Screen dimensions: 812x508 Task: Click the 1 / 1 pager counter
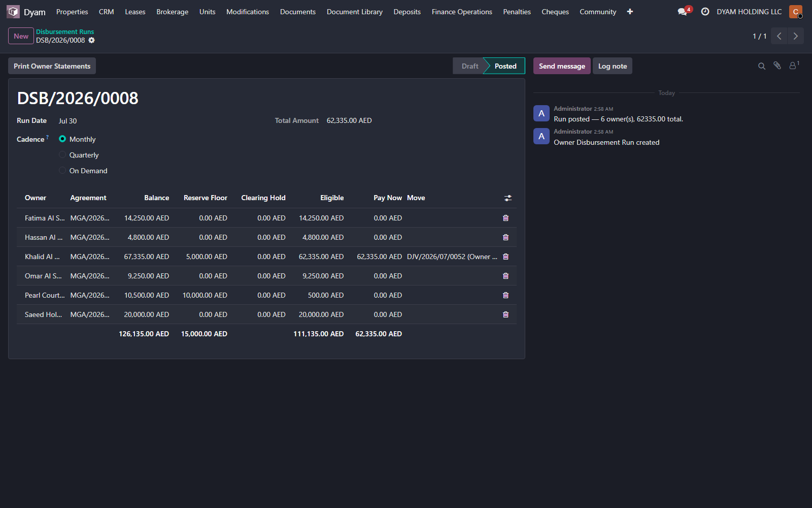click(x=759, y=36)
